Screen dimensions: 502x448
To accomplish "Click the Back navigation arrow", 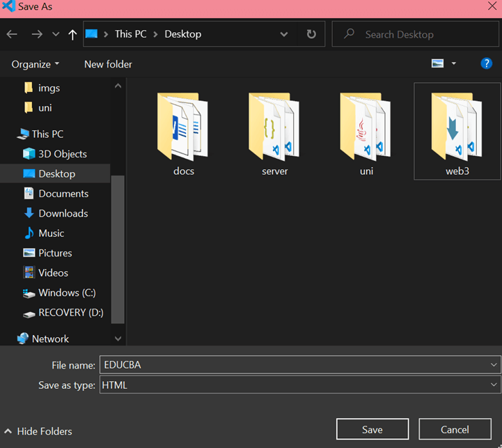I will 12,34.
